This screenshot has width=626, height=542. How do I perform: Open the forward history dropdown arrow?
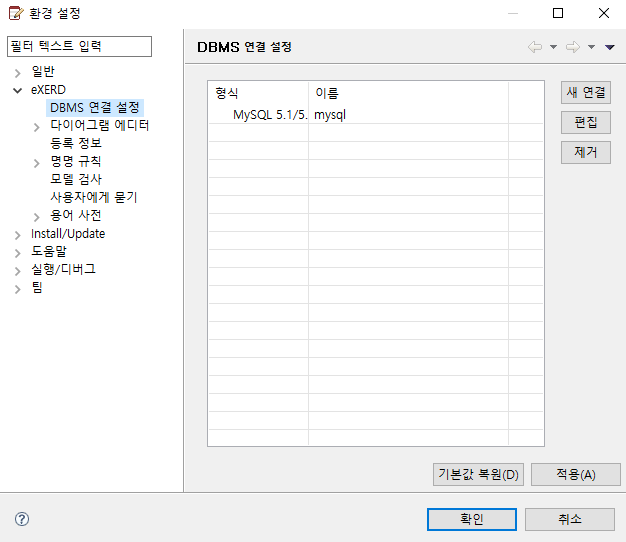point(591,47)
